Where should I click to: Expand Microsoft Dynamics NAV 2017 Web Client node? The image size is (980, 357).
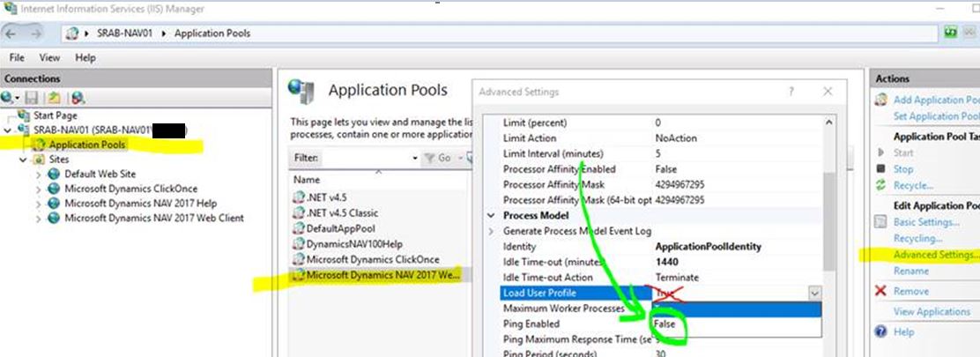[39, 219]
